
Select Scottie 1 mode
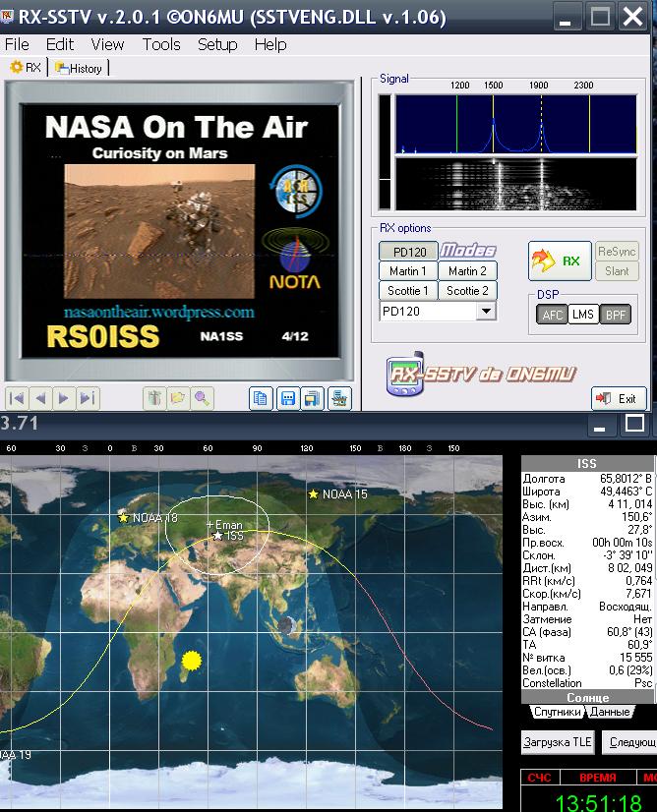(x=408, y=291)
